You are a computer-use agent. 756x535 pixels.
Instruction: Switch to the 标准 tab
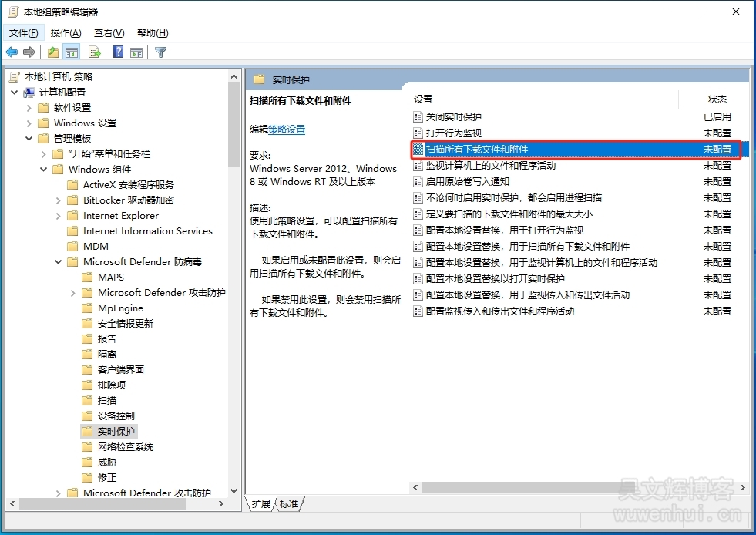coord(290,504)
